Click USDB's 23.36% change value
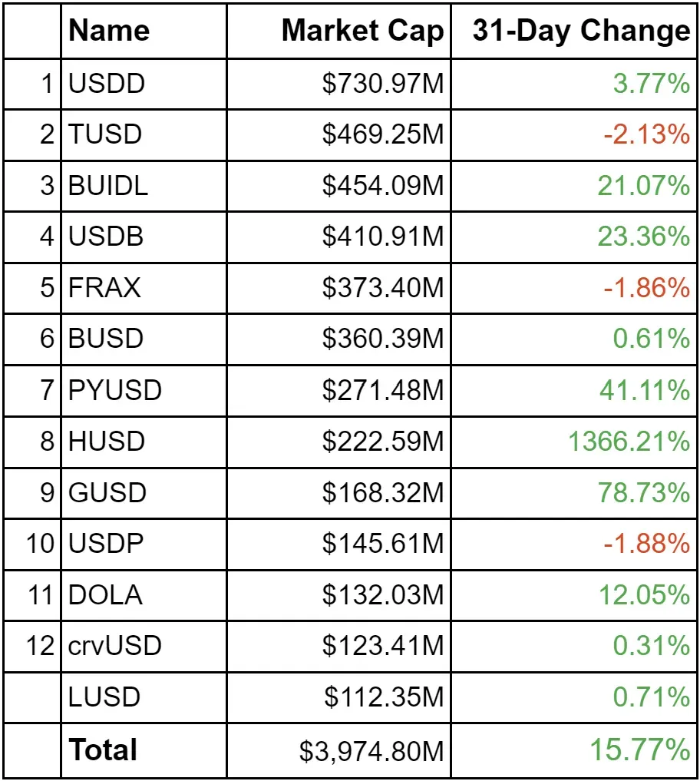700x781 pixels. click(x=652, y=237)
